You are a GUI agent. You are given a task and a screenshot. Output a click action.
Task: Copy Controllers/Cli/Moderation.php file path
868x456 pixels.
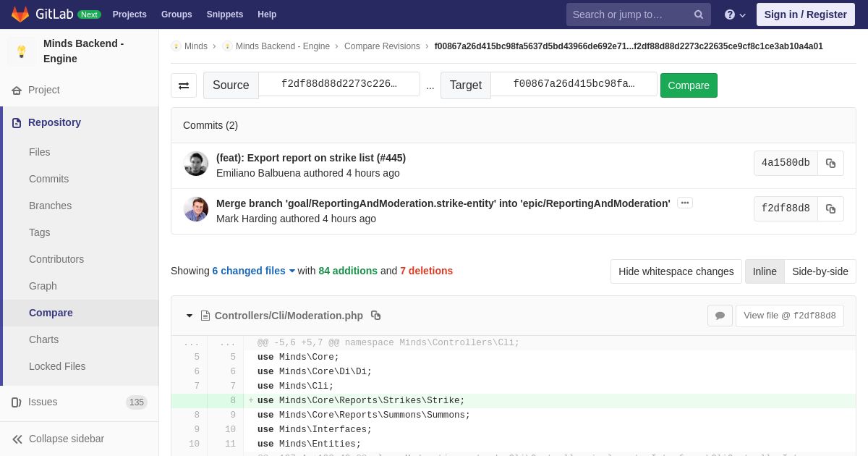click(375, 316)
